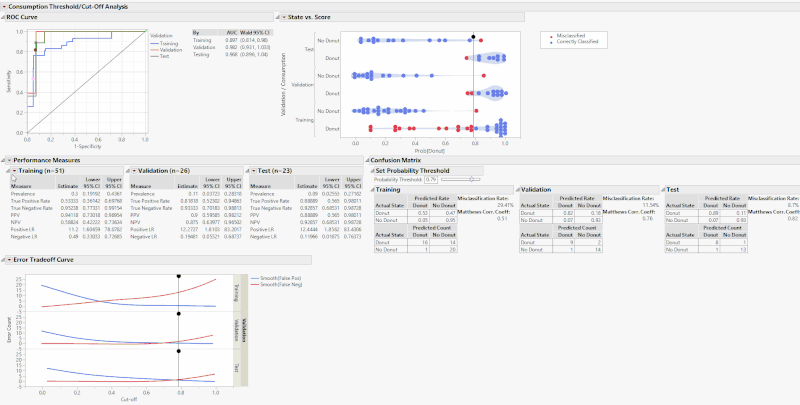Click the 'By' column header in AUC table
Image resolution: width=800 pixels, height=405 pixels.
point(196,32)
